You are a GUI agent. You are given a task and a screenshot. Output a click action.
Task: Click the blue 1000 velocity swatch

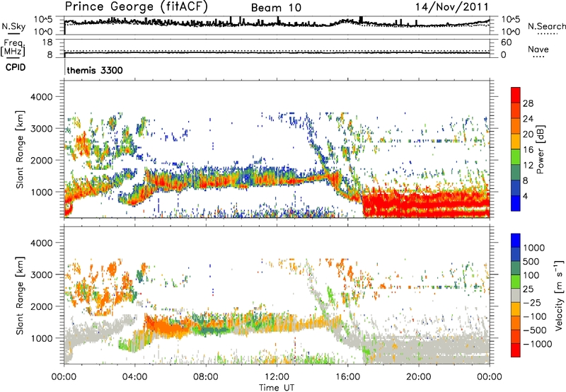[516, 241]
